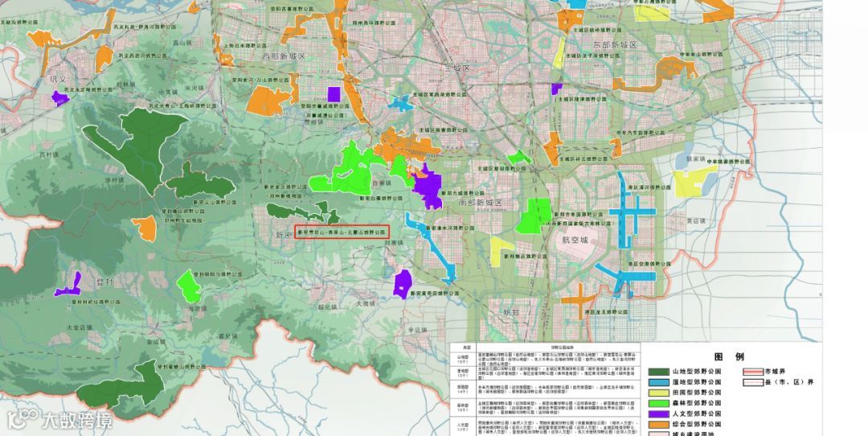Click the 中牟牟山郊野公园 park label

tap(700, 54)
